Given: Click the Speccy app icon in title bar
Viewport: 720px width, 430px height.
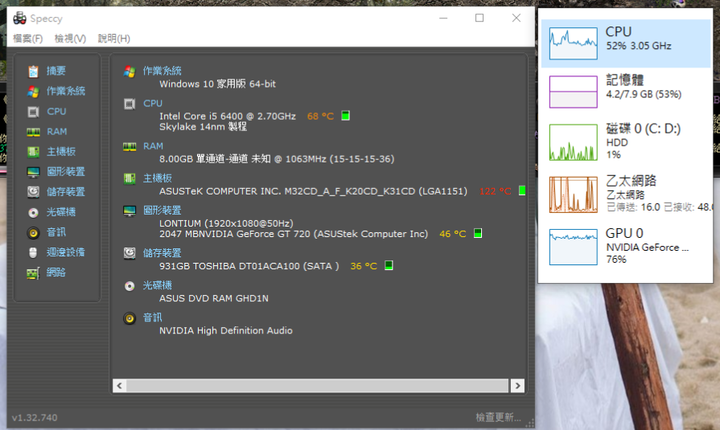Looking at the screenshot, I should [x=20, y=18].
